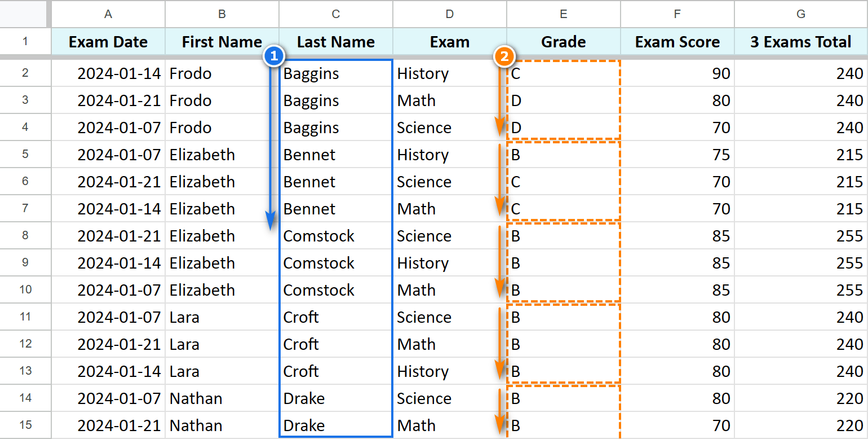Viewport: 868px width, 439px height.
Task: Select total 215 in row 6
Action: point(801,182)
